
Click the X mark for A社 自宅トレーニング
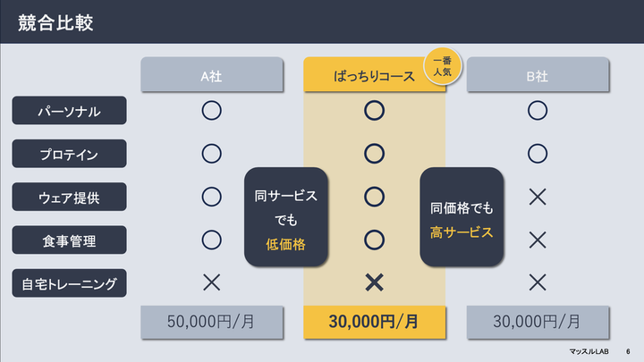pos(211,282)
